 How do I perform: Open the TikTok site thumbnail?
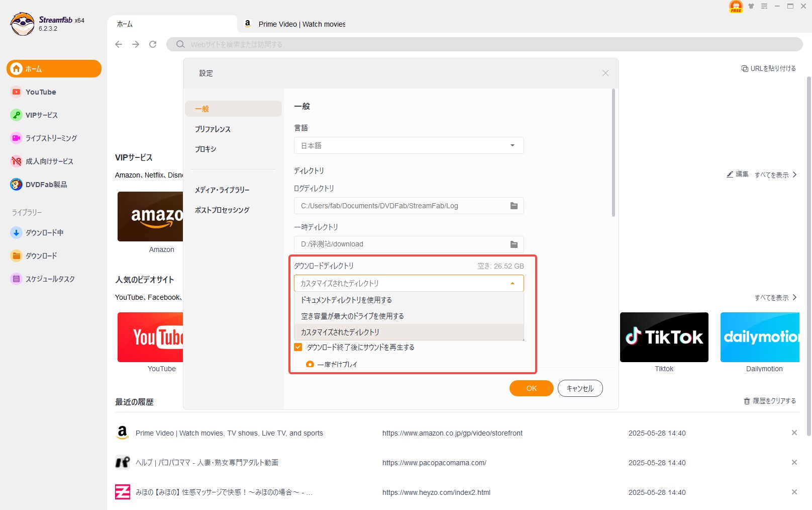664,337
